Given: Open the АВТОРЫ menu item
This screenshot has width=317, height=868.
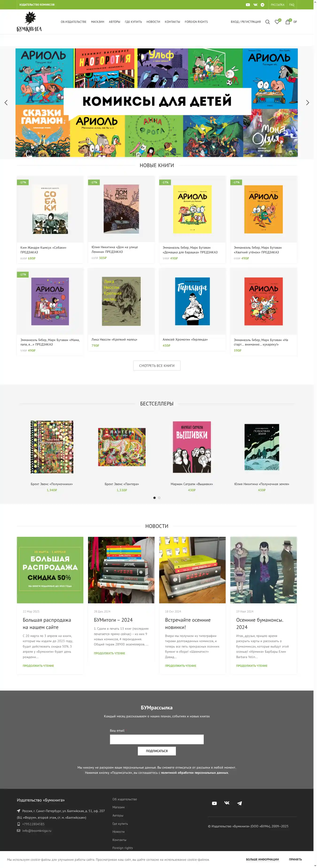Looking at the screenshot, I should coord(114,22).
